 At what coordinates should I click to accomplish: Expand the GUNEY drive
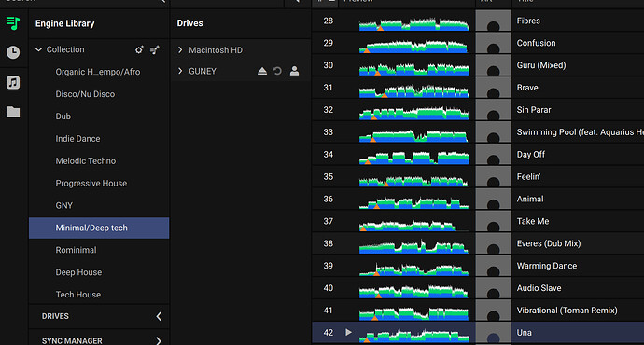pyautogui.click(x=180, y=71)
